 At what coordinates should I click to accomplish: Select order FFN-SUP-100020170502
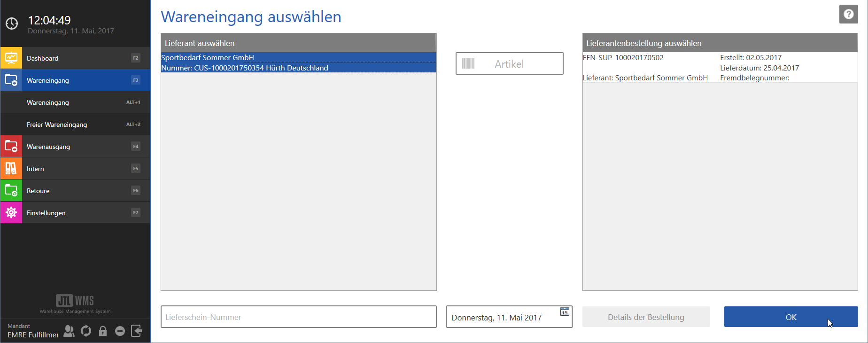[720, 68]
